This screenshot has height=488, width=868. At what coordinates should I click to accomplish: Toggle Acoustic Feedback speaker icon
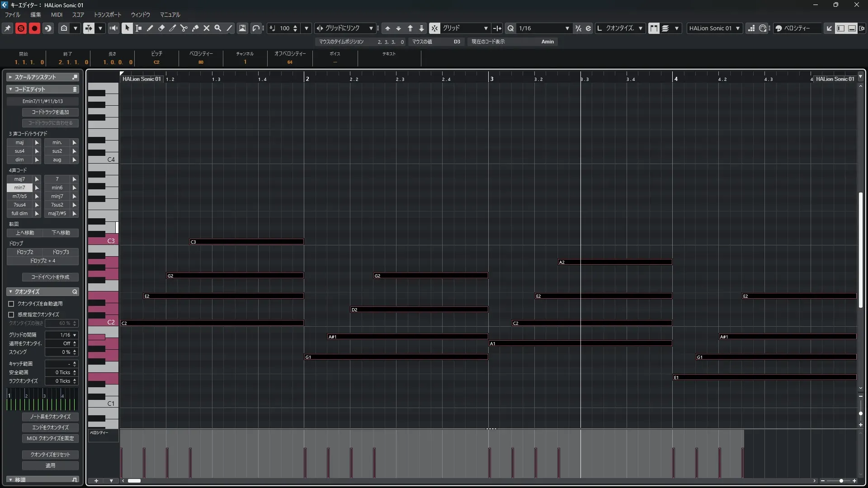113,28
